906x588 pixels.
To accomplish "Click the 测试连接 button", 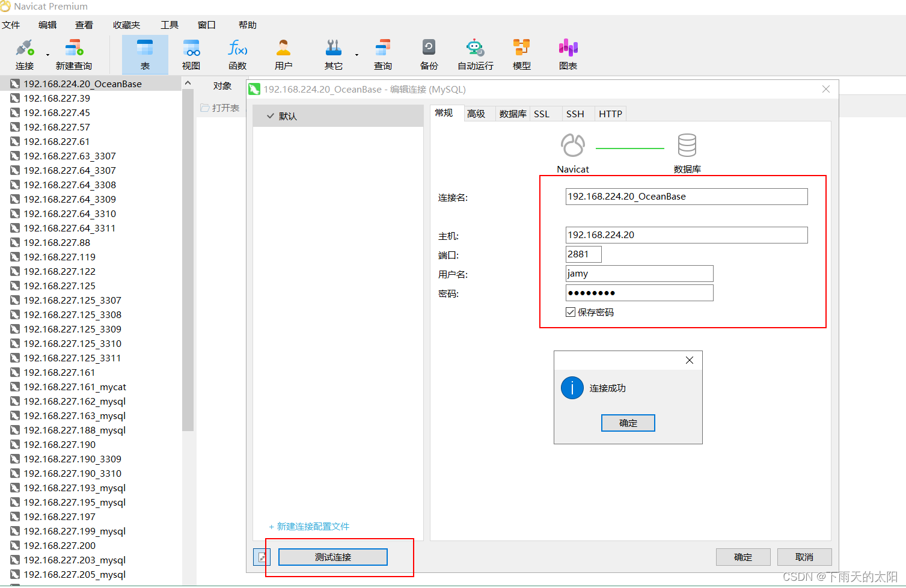I will pyautogui.click(x=333, y=557).
